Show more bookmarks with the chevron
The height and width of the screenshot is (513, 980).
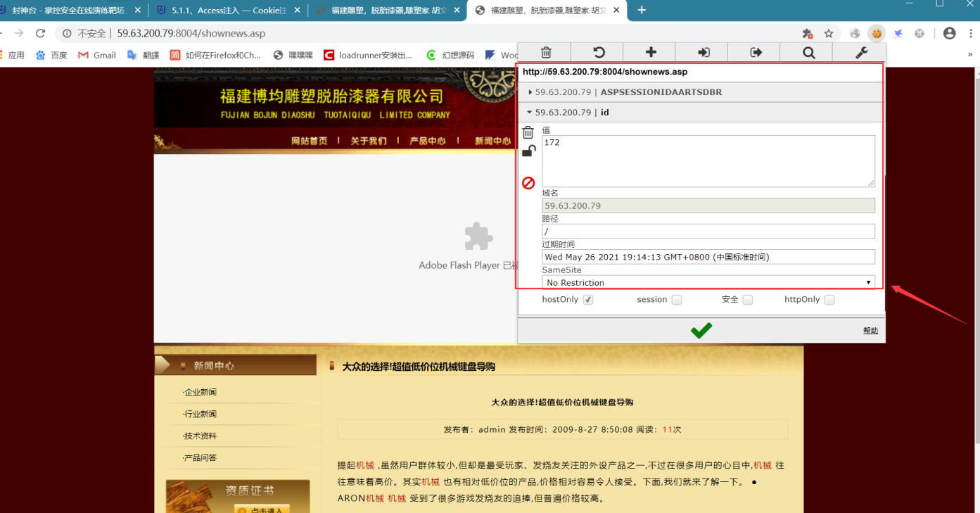click(x=972, y=55)
